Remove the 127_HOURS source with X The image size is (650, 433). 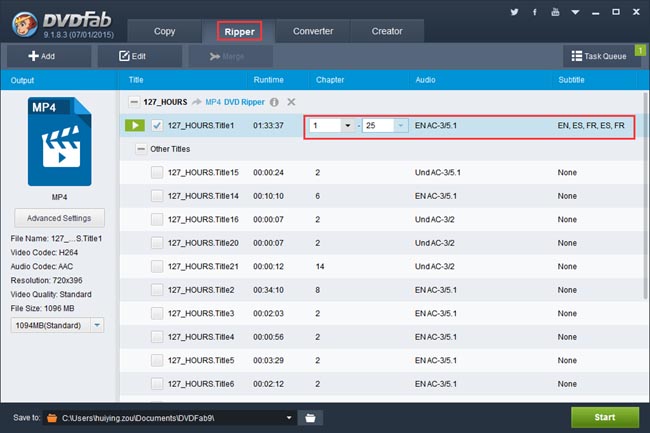(x=291, y=102)
